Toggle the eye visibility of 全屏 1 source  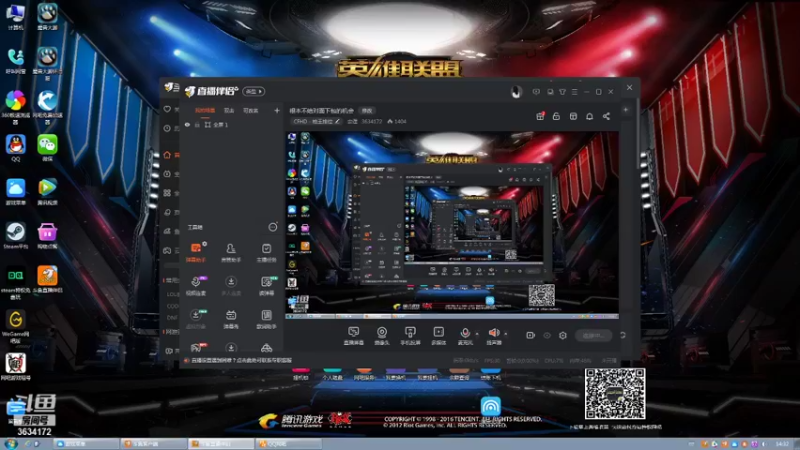pos(187,124)
